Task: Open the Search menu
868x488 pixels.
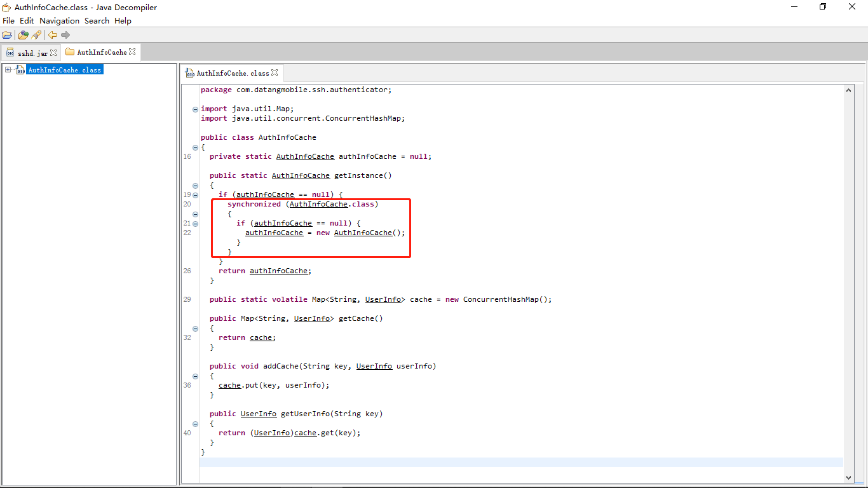Action: click(x=97, y=20)
